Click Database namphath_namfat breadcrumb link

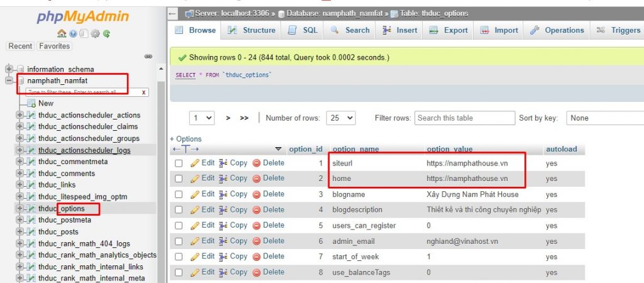[x=335, y=14]
